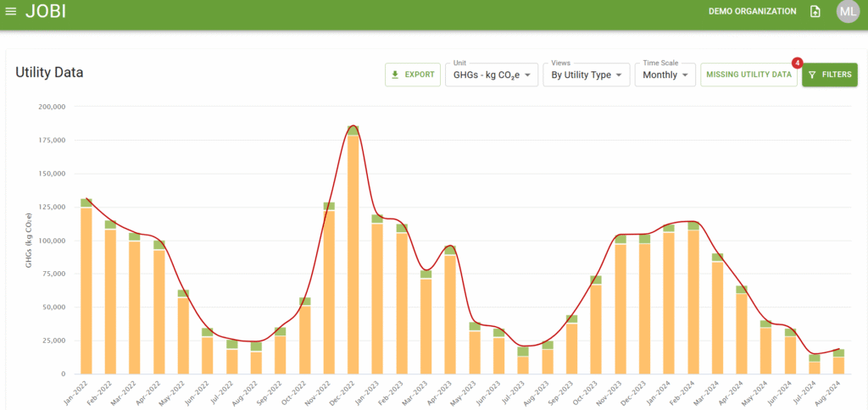The height and width of the screenshot is (410, 868).
Task: Click the Jul-2024 bar in the chart
Action: (x=815, y=364)
